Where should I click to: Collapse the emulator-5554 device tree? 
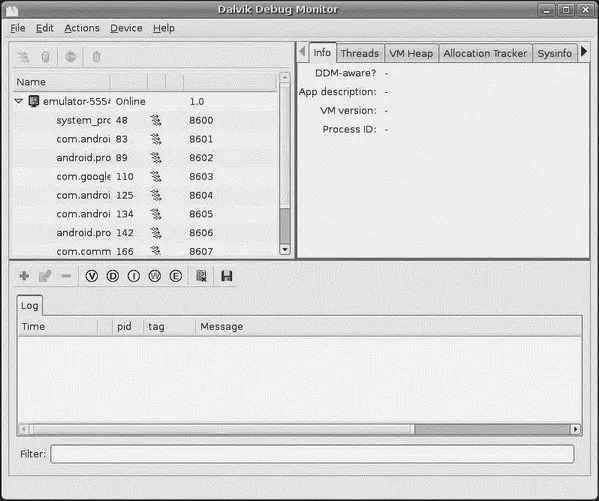[x=19, y=101]
